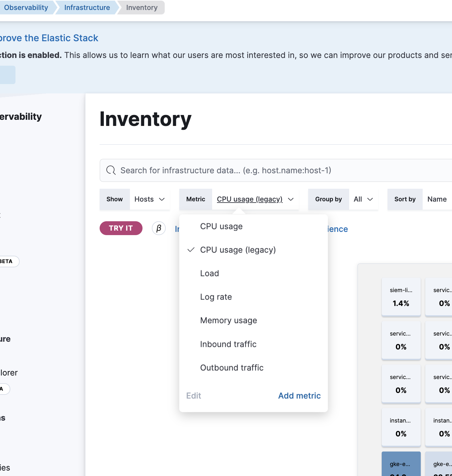
Task: Click the TRY IT badge
Action: (121, 228)
